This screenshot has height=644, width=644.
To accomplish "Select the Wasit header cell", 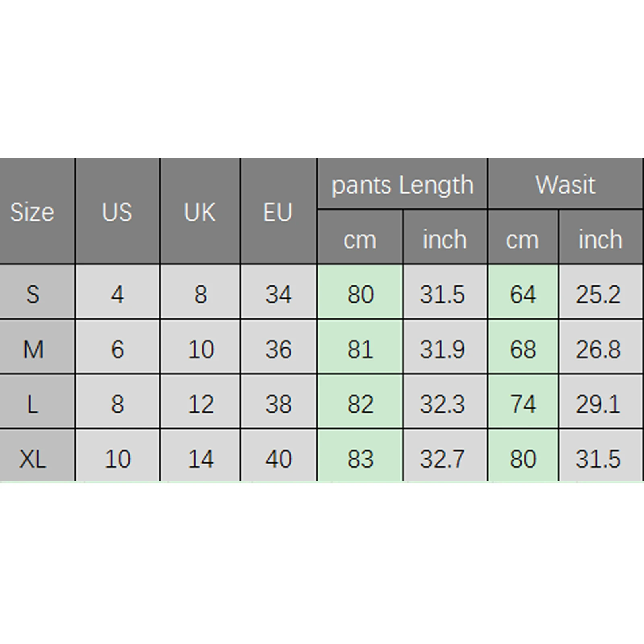I will [566, 184].
